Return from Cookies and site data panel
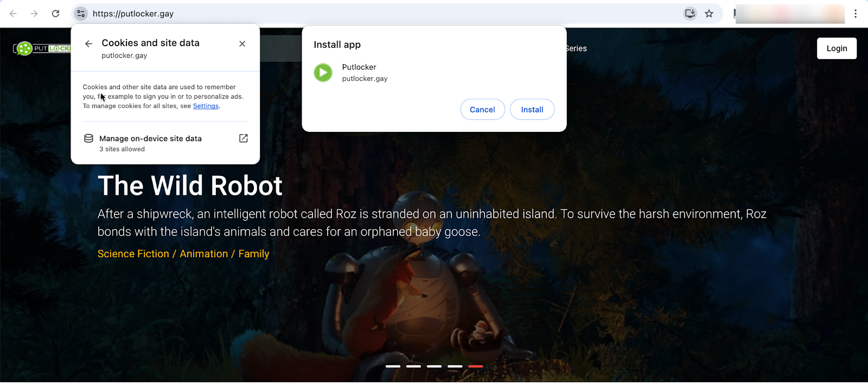This screenshot has width=868, height=387. tap(88, 43)
